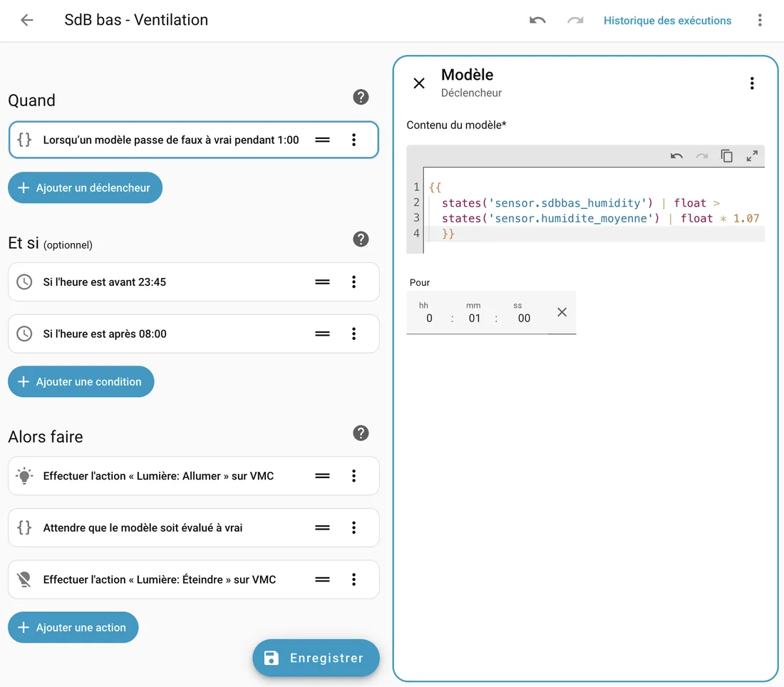Open the Modèle panel overflow menu
The height and width of the screenshot is (687, 784).
751,83
